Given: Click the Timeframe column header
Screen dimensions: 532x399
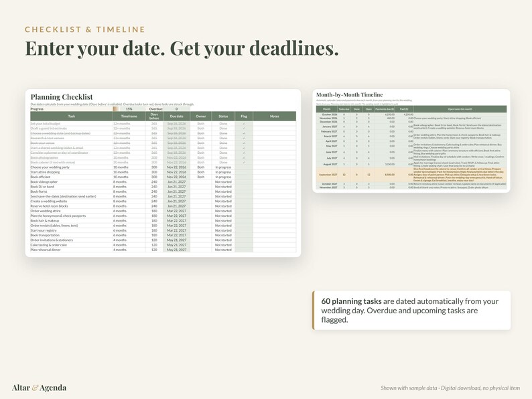Looking at the screenshot, I should pos(129,116).
